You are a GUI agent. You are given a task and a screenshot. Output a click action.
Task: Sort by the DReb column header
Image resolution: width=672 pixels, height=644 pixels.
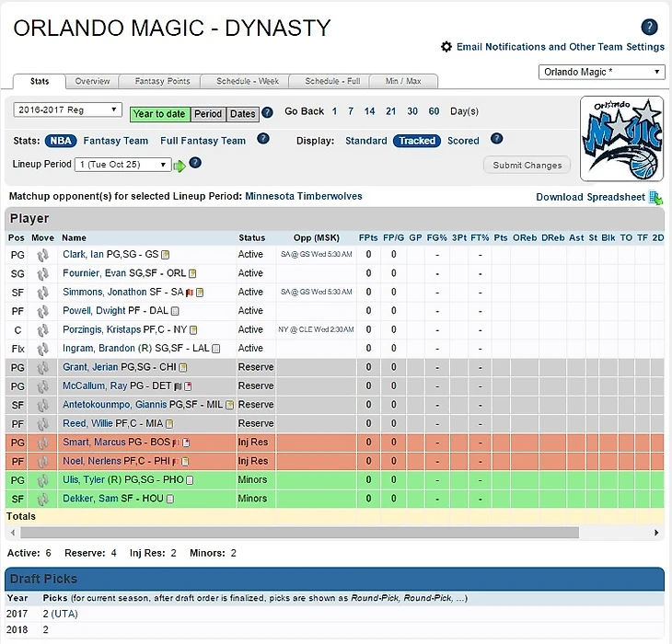tap(553, 237)
